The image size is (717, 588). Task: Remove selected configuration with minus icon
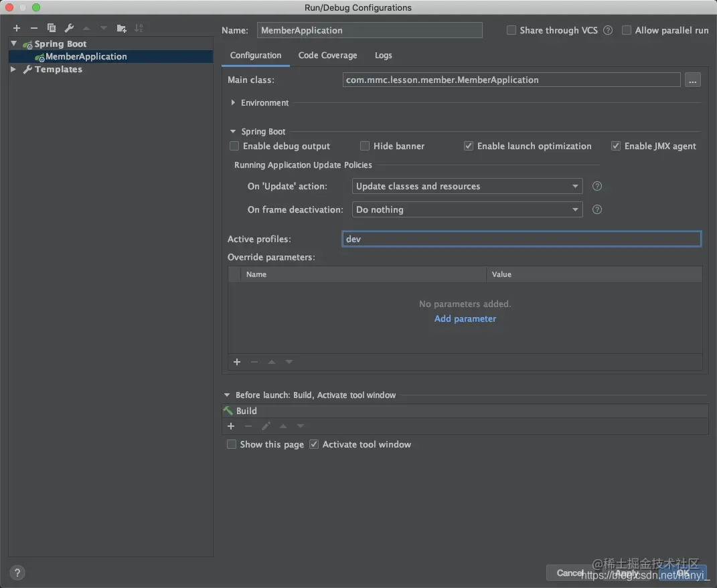point(34,28)
